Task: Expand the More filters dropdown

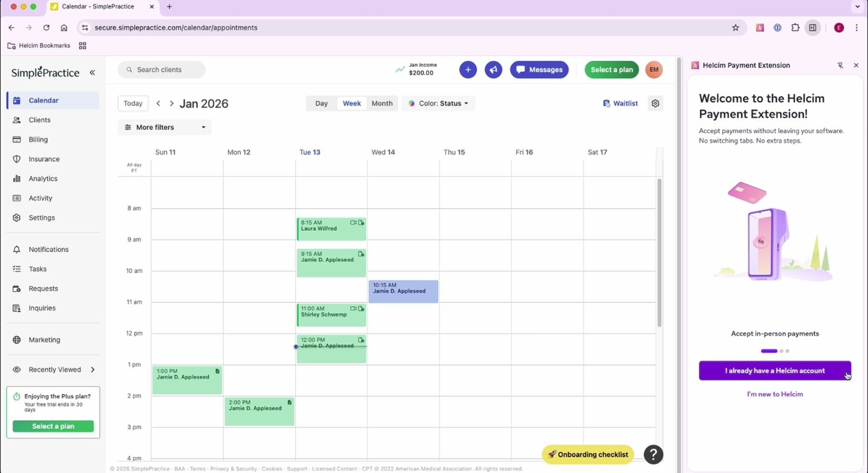Action: click(165, 127)
